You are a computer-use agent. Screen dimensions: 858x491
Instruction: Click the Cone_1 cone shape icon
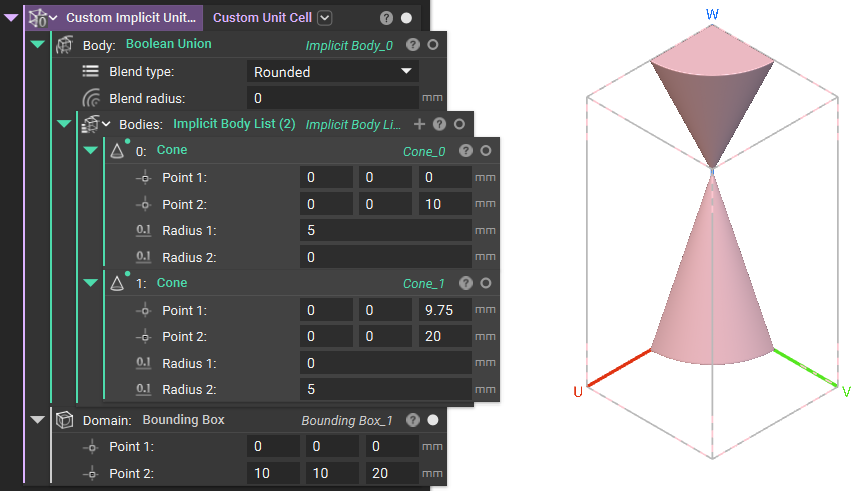tap(117, 283)
